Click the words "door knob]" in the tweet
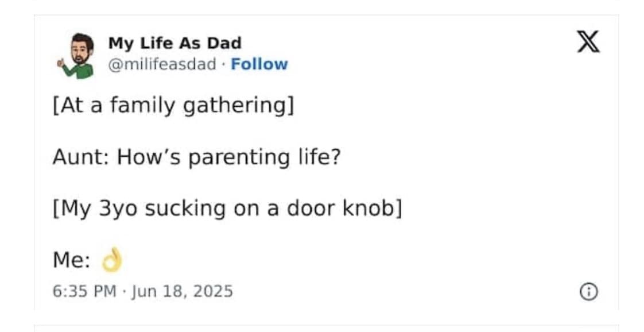This screenshot has height=332, width=644. click(351, 208)
